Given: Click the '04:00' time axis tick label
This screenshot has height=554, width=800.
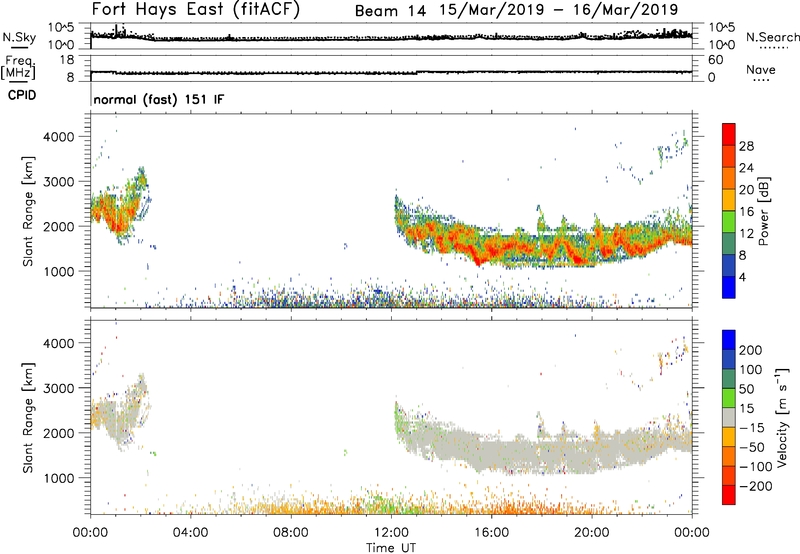Looking at the screenshot, I should coord(191,533).
